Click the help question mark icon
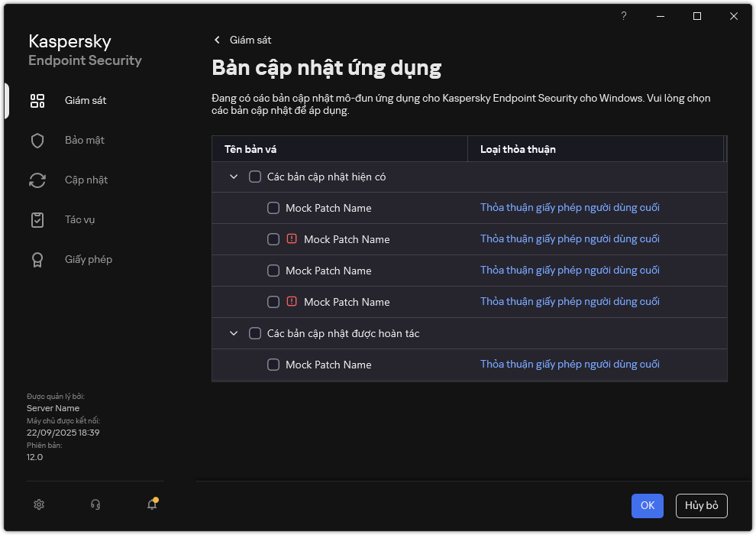Viewport: 756px width, 535px height. pos(624,16)
